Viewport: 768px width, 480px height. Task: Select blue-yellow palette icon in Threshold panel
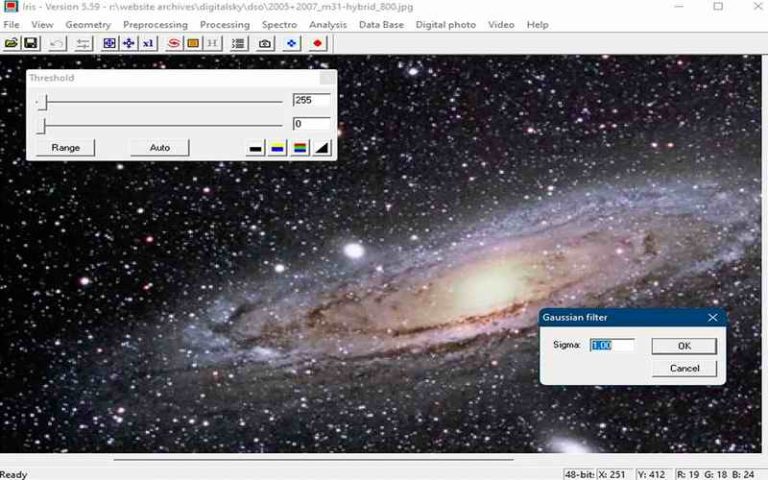coord(277,148)
